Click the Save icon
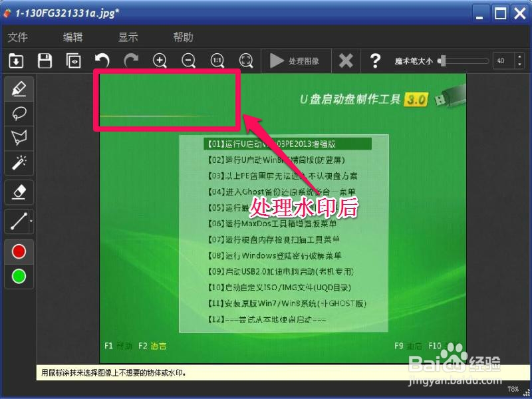The image size is (532, 399). (44, 61)
